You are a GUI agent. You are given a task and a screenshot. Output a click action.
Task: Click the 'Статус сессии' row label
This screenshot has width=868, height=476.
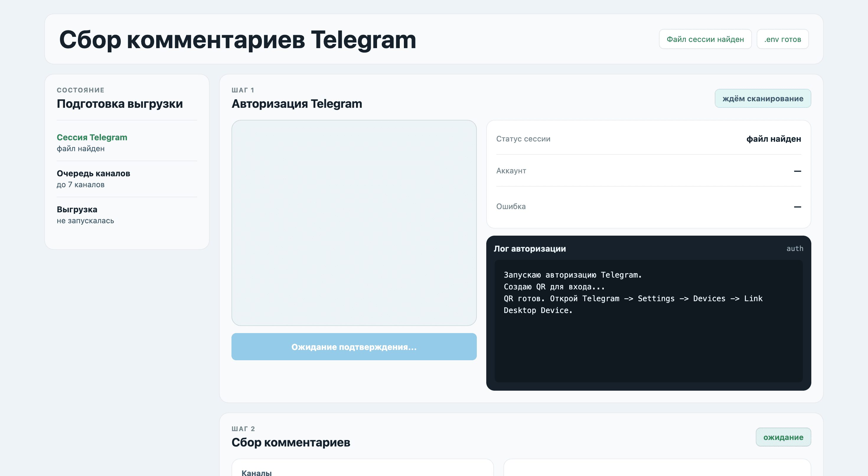pos(523,139)
